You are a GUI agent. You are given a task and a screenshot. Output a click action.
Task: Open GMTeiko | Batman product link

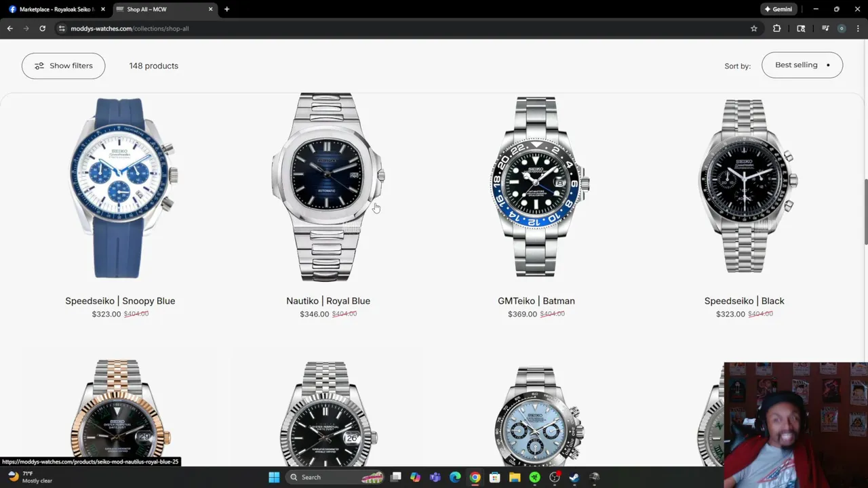(536, 301)
